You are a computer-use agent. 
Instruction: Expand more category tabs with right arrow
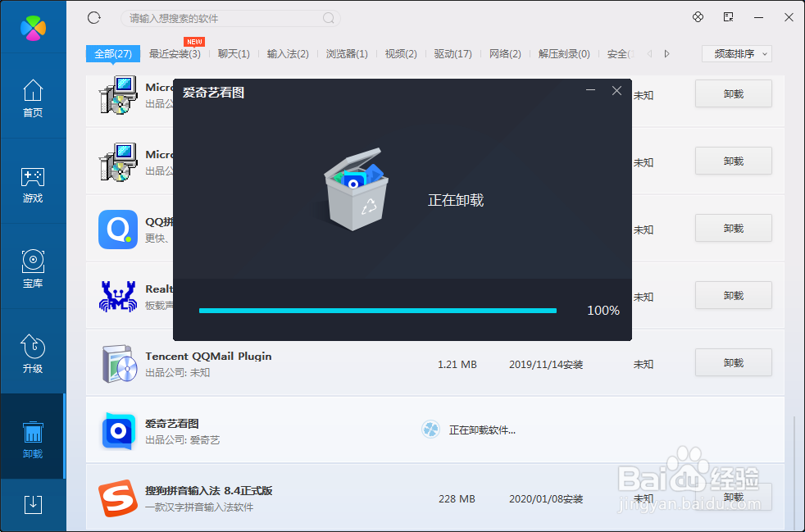tap(666, 53)
